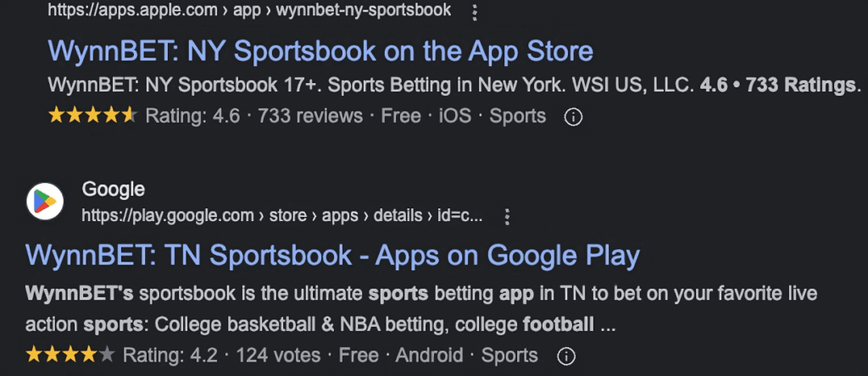Open WynnBET TN Sportsbook Google Play link
The image size is (868, 376).
point(332,255)
